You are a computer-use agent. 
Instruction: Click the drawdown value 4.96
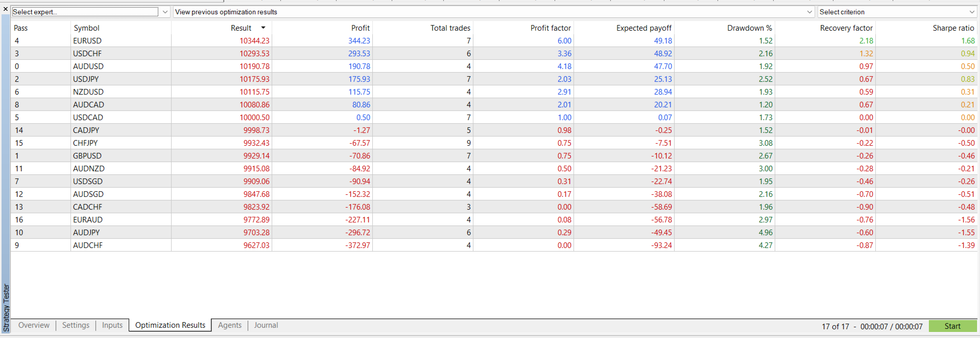click(766, 233)
